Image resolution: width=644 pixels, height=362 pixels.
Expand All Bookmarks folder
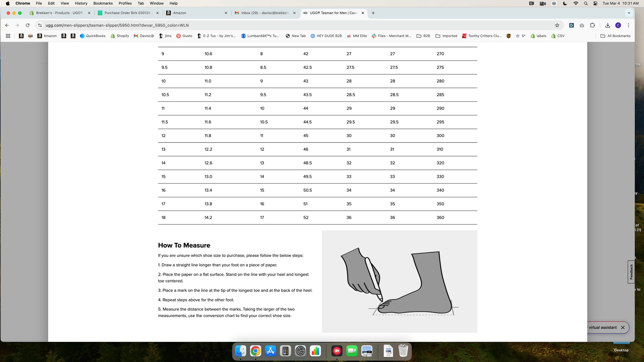point(615,36)
